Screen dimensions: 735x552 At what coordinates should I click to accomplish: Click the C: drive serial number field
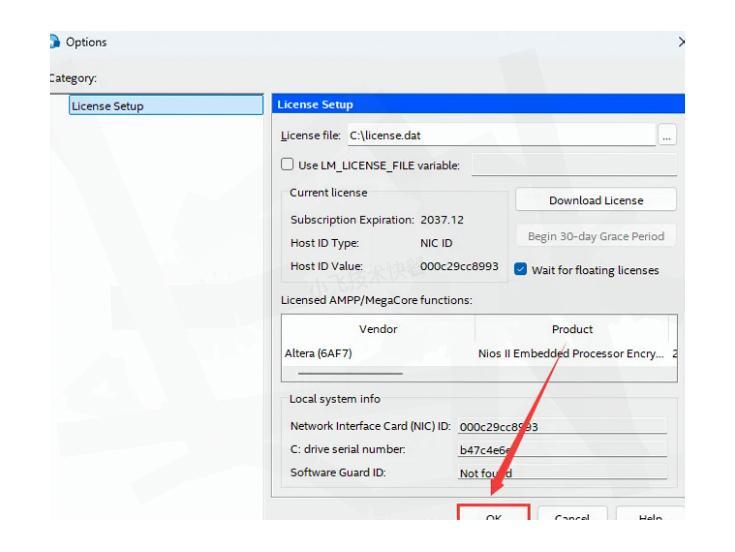click(561, 449)
